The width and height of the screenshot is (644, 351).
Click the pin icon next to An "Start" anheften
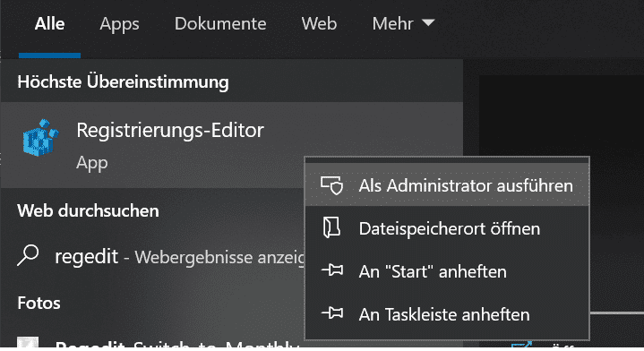pyautogui.click(x=332, y=270)
